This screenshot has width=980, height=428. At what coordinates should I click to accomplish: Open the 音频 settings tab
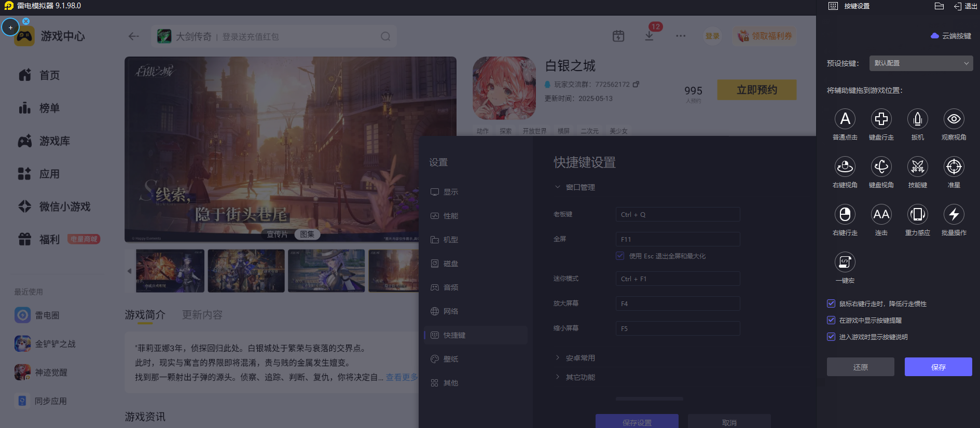pyautogui.click(x=476, y=287)
